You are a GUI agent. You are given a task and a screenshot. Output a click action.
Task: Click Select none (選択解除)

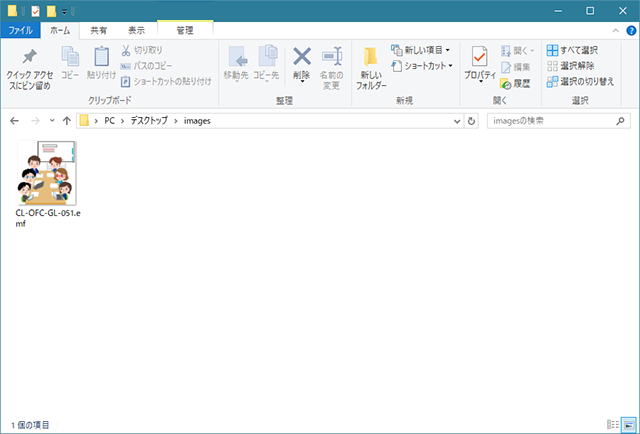pyautogui.click(x=570, y=66)
